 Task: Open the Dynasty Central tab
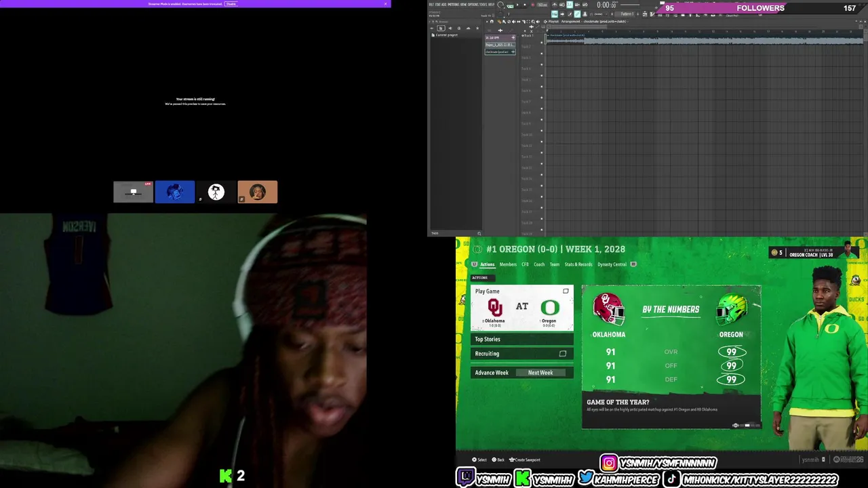click(x=612, y=264)
